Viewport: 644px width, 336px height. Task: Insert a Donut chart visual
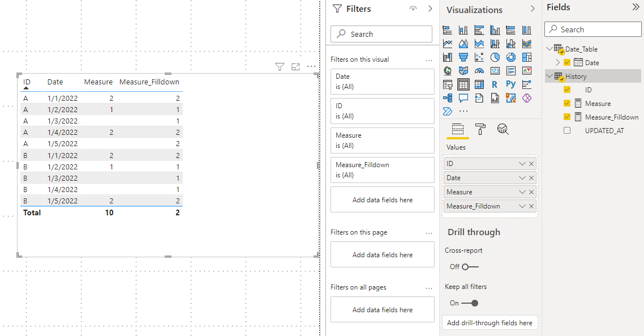[510, 57]
